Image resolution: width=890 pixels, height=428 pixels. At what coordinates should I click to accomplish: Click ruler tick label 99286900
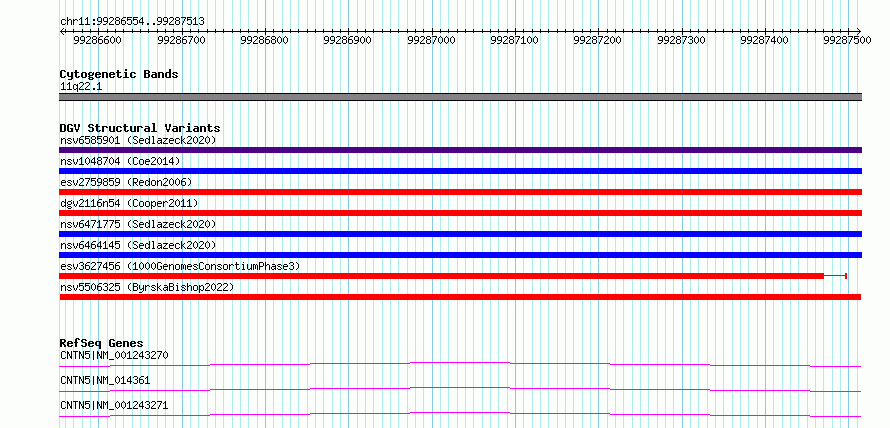[x=347, y=40]
